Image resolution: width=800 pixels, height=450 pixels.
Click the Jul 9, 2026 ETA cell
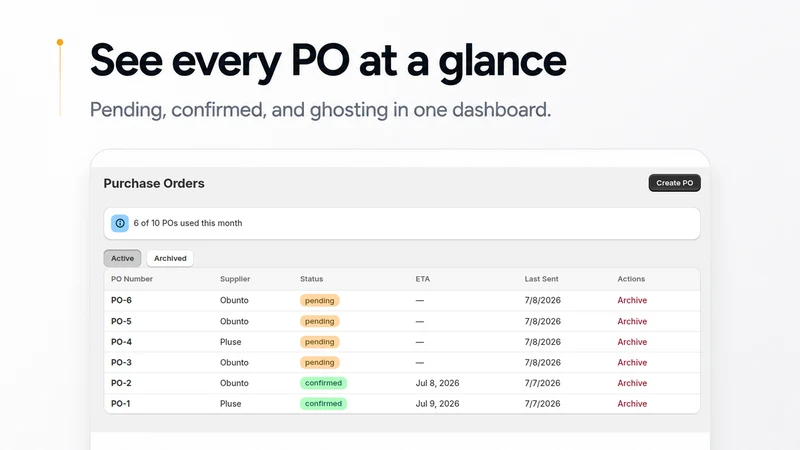[437, 404]
